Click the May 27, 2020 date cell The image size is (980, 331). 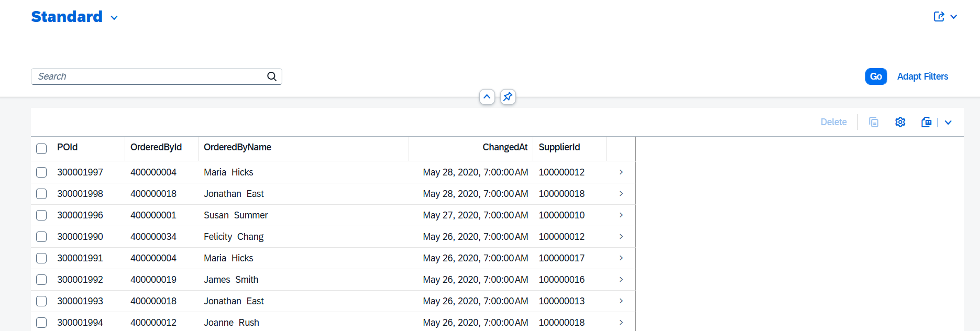point(475,215)
